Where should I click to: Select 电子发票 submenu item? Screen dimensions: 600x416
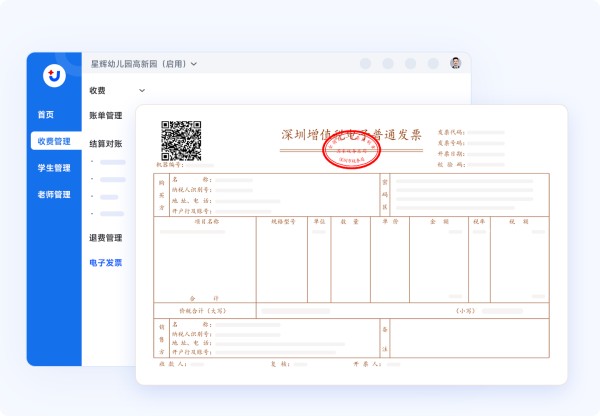tap(106, 263)
